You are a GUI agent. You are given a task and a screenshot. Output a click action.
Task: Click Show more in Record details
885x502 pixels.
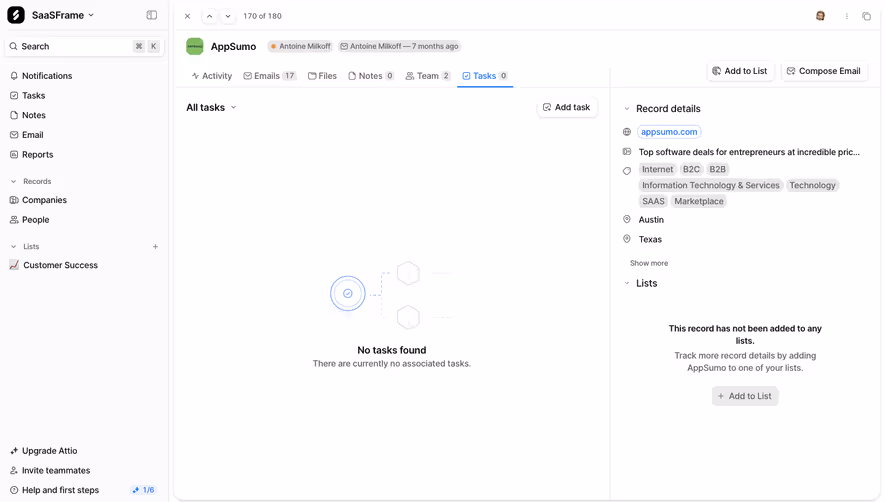coord(649,263)
